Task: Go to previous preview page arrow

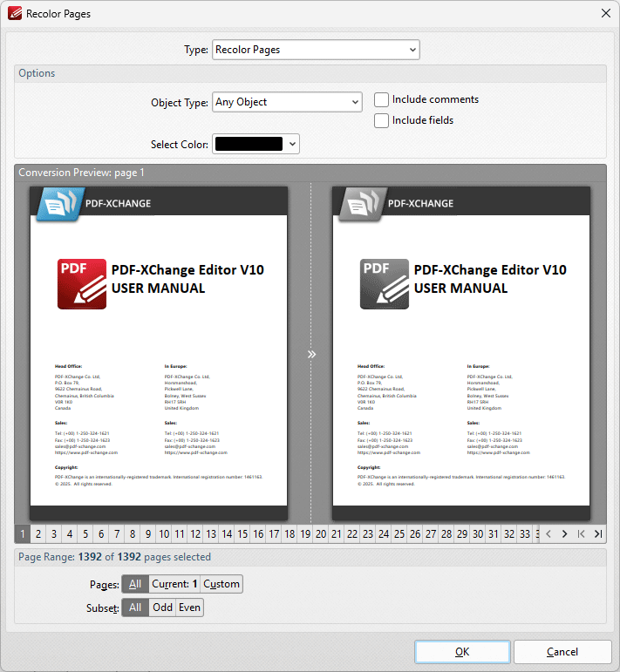Action: coord(548,533)
